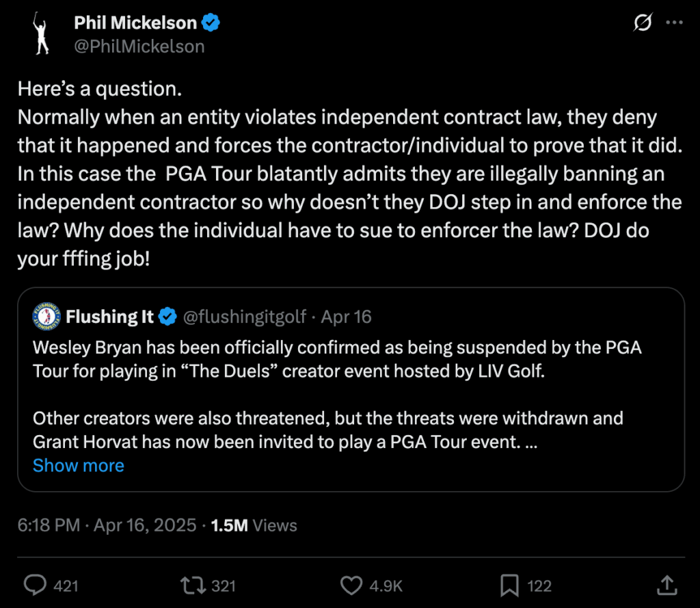Click the 6:18 PM Apr 16, 2025 timestamp
This screenshot has height=608, width=700.
pyautogui.click(x=107, y=525)
